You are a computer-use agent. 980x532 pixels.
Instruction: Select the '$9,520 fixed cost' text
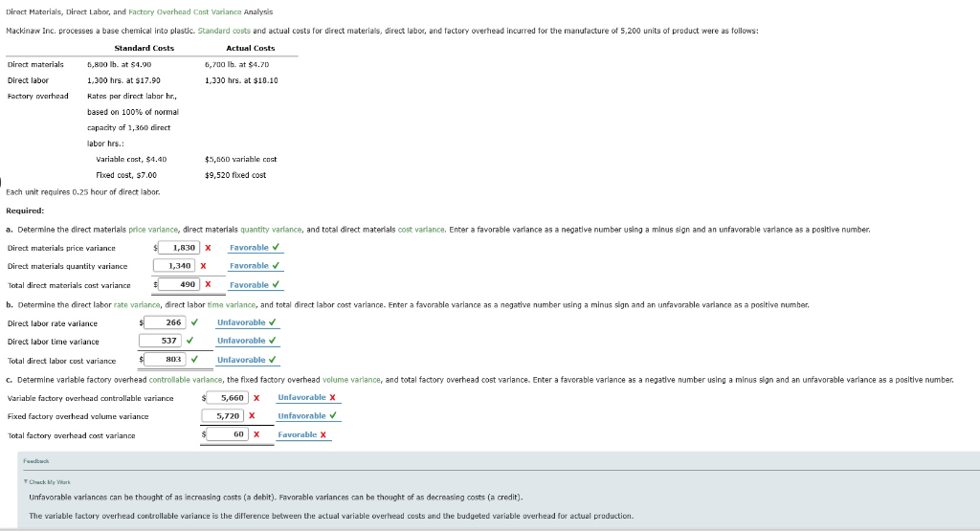[x=235, y=176]
